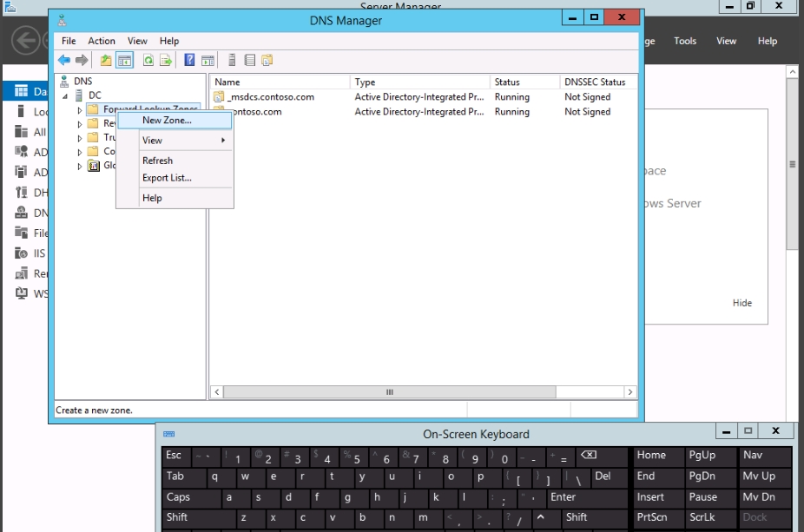Choose Export List... from context menu
Viewport: 804px width, 532px height.
(x=175, y=178)
